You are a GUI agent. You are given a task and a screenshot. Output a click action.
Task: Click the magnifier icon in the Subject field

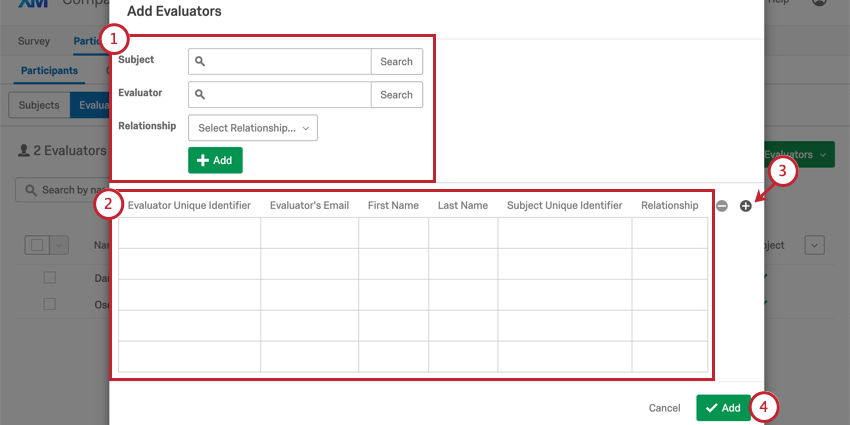[199, 62]
